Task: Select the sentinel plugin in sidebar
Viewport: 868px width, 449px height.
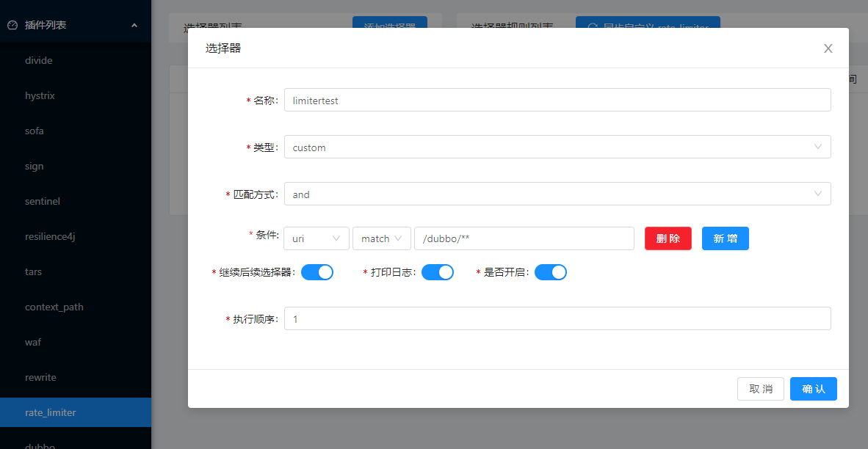Action: point(41,201)
